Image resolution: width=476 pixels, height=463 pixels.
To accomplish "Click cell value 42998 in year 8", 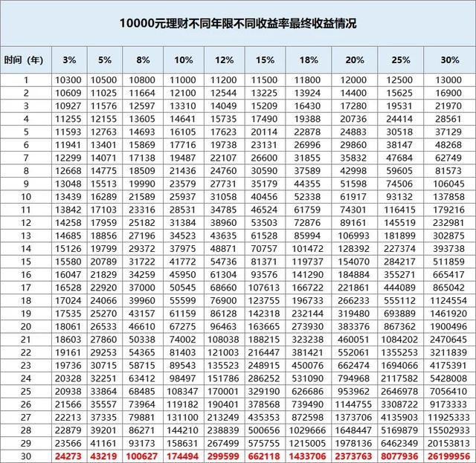I will click(x=353, y=171).
